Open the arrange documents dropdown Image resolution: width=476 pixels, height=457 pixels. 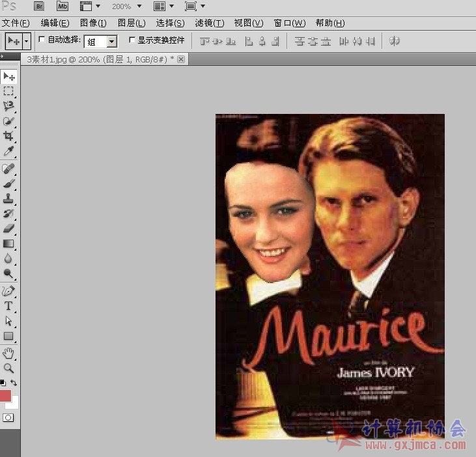[x=171, y=6]
